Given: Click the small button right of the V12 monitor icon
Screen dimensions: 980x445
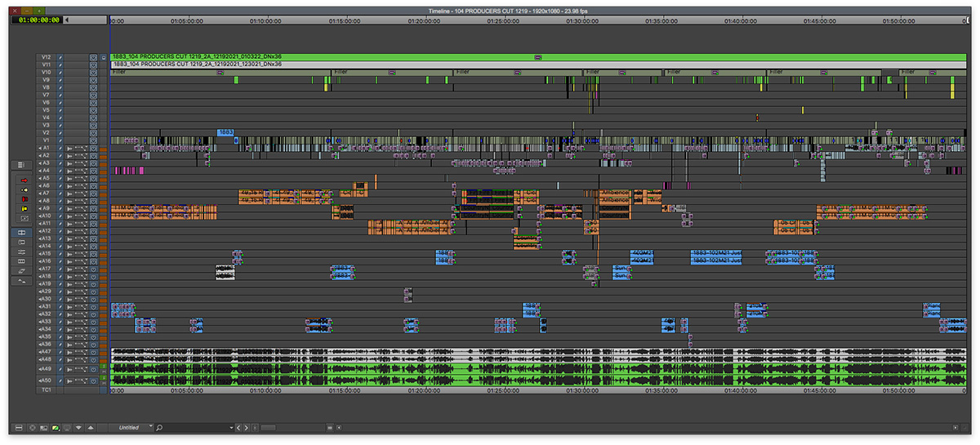Looking at the screenshot, I should (103, 57).
